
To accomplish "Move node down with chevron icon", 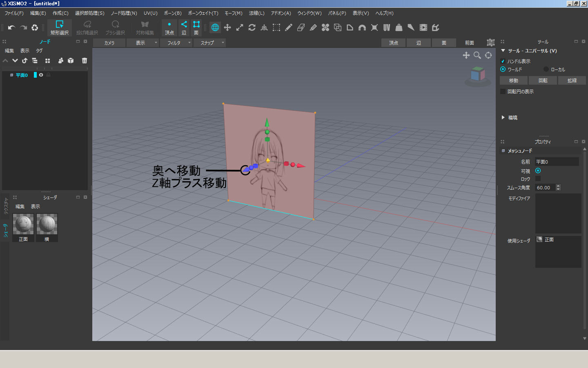I will click(x=15, y=61).
